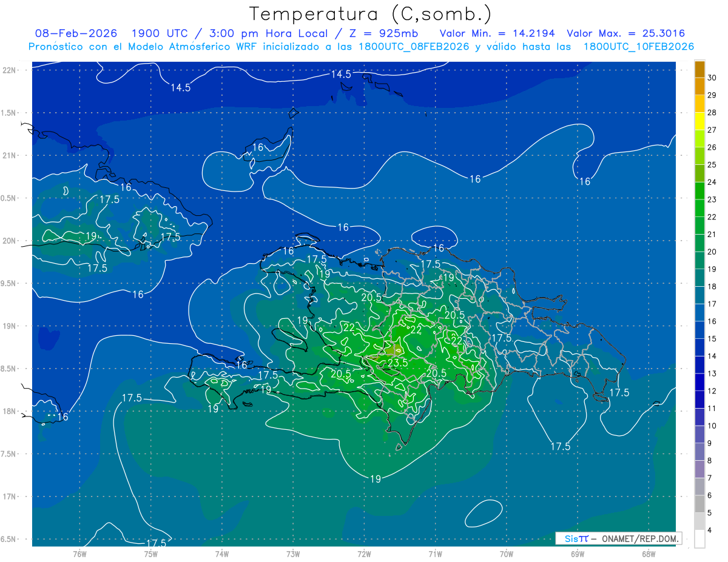Click the '18' color scale label

[712, 287]
